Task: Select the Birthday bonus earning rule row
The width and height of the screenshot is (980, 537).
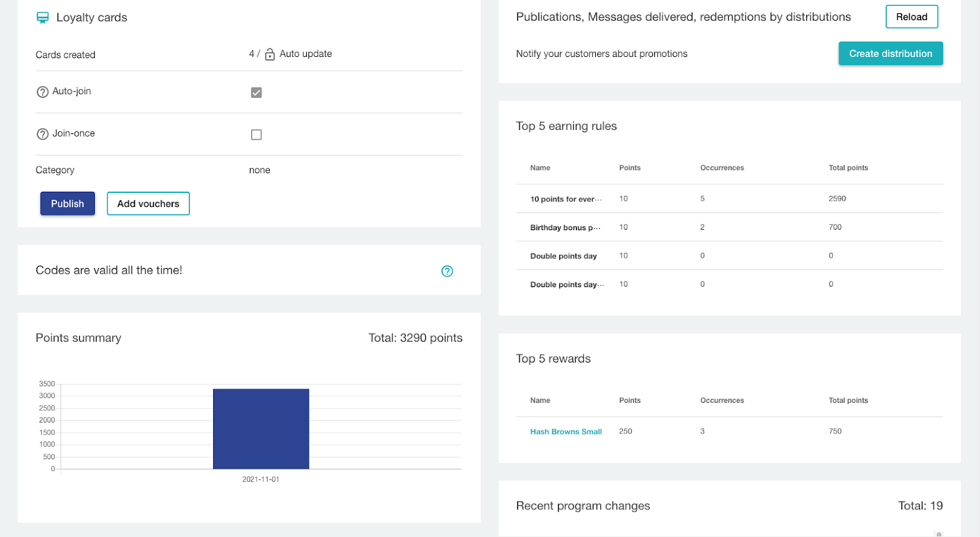Action: pos(565,228)
